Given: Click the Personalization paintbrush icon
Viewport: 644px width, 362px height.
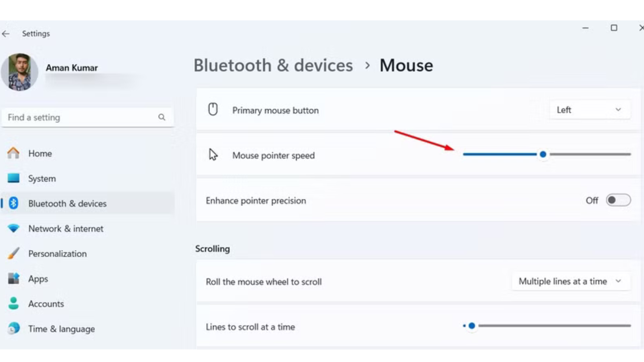Looking at the screenshot, I should [13, 253].
